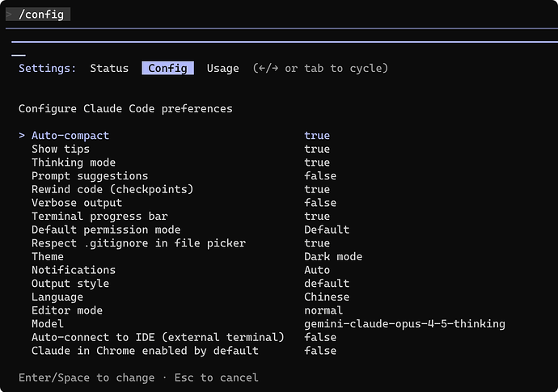Select Claude in Chrome enabled setting
This screenshot has width=558, height=392.
pyautogui.click(x=145, y=351)
